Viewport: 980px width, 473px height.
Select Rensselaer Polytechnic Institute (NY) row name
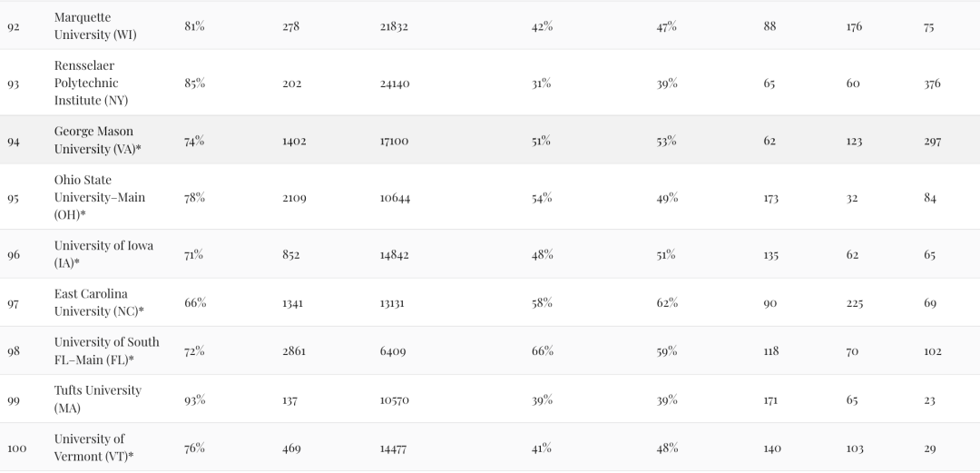[x=92, y=83]
